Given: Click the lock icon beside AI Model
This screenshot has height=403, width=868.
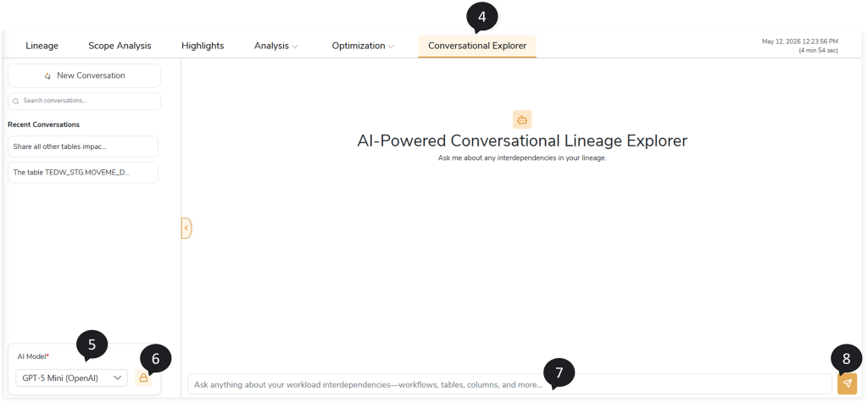Looking at the screenshot, I should pos(143,378).
